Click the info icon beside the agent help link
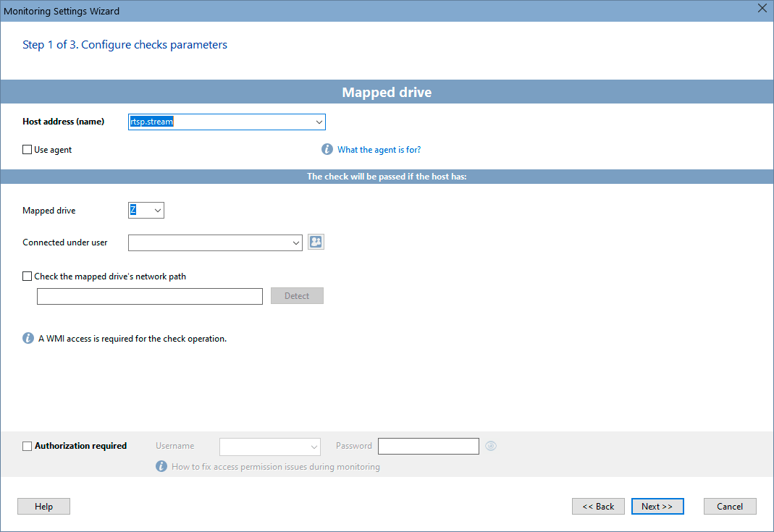This screenshot has height=532, width=774. [x=327, y=150]
